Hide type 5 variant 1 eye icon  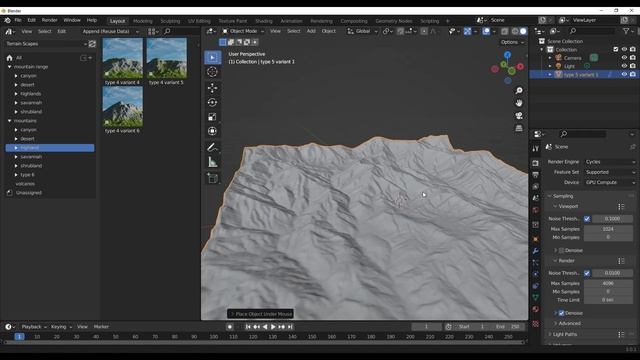pyautogui.click(x=624, y=74)
